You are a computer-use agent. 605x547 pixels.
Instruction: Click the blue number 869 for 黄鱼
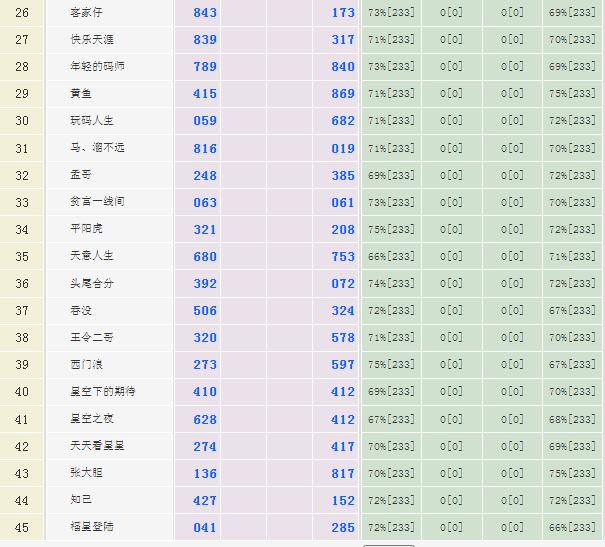[343, 94]
